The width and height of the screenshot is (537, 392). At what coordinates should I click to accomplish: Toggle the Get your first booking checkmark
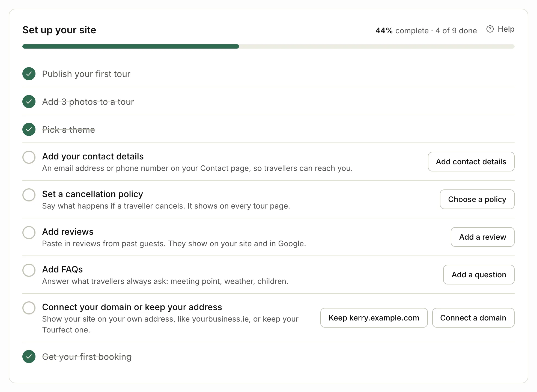click(x=29, y=357)
